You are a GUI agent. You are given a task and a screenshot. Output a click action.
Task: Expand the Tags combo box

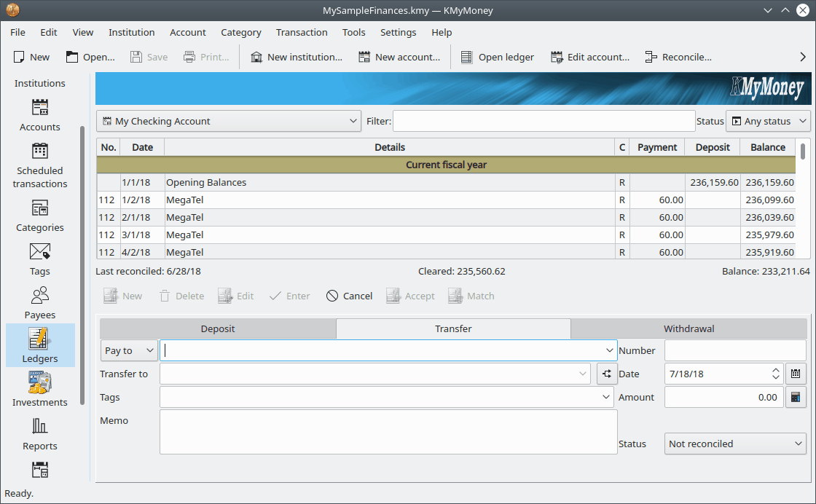(605, 398)
